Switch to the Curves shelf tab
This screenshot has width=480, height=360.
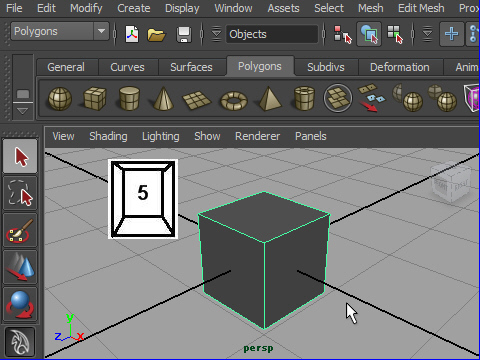(x=127, y=67)
